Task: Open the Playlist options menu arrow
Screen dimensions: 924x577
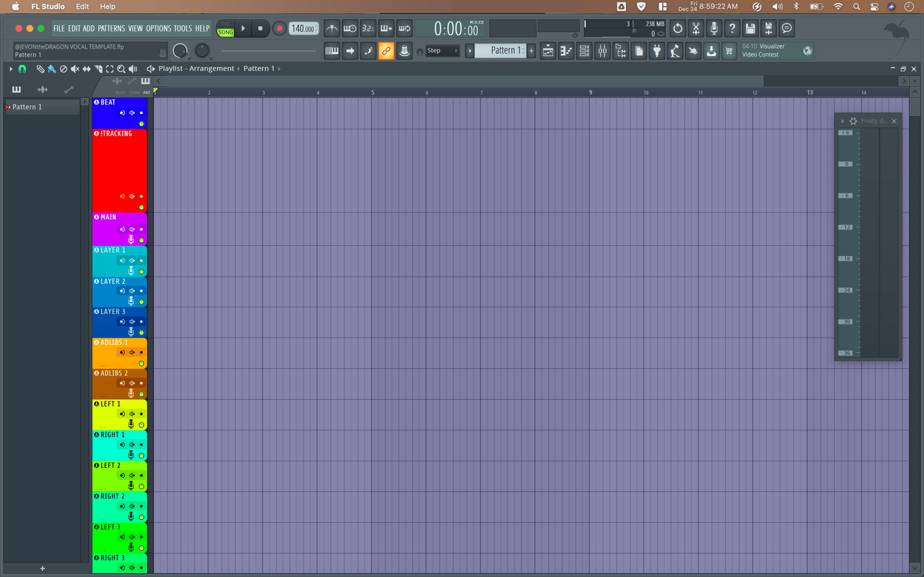Action: coord(11,69)
